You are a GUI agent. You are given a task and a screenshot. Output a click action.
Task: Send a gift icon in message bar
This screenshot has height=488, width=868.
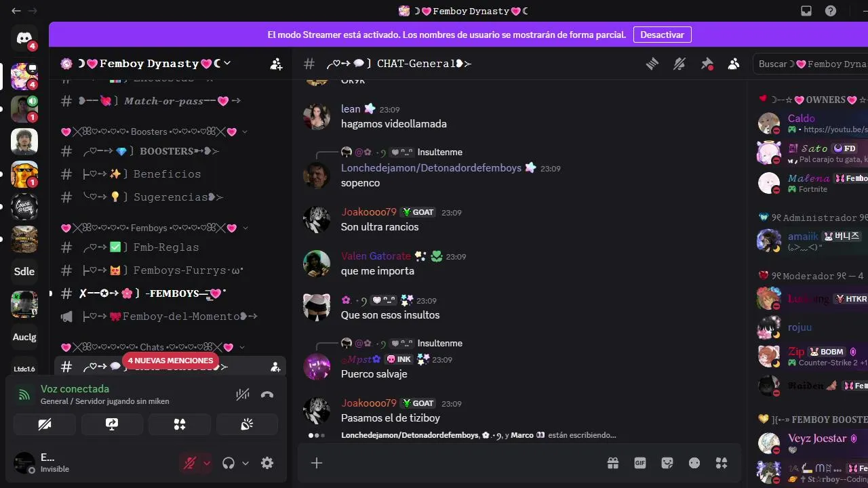click(x=613, y=463)
